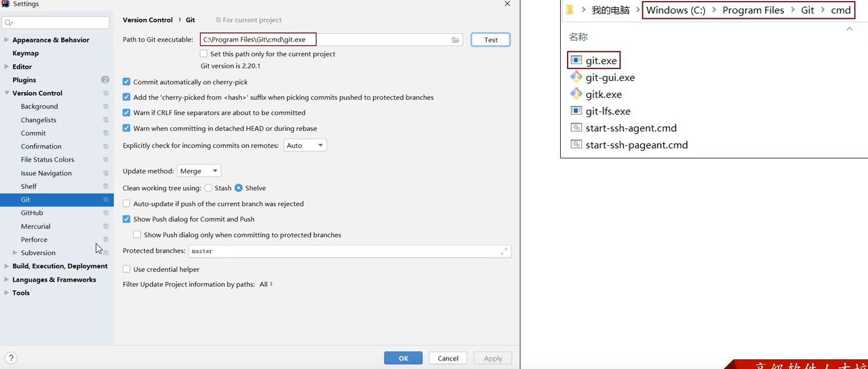The width and height of the screenshot is (868, 369).
Task: Click the gitk.exe icon in Explorer
Action: 576,94
